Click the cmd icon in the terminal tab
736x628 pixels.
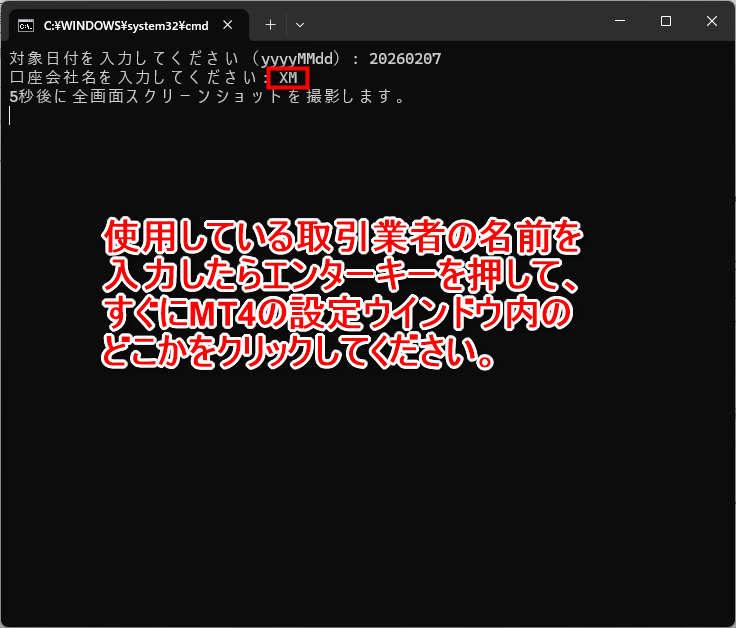27,24
